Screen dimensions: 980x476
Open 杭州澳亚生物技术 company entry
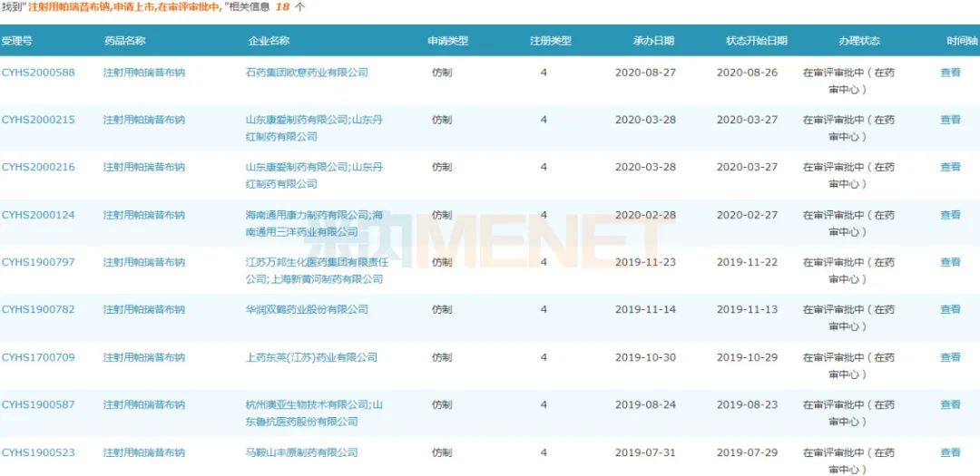314,413
